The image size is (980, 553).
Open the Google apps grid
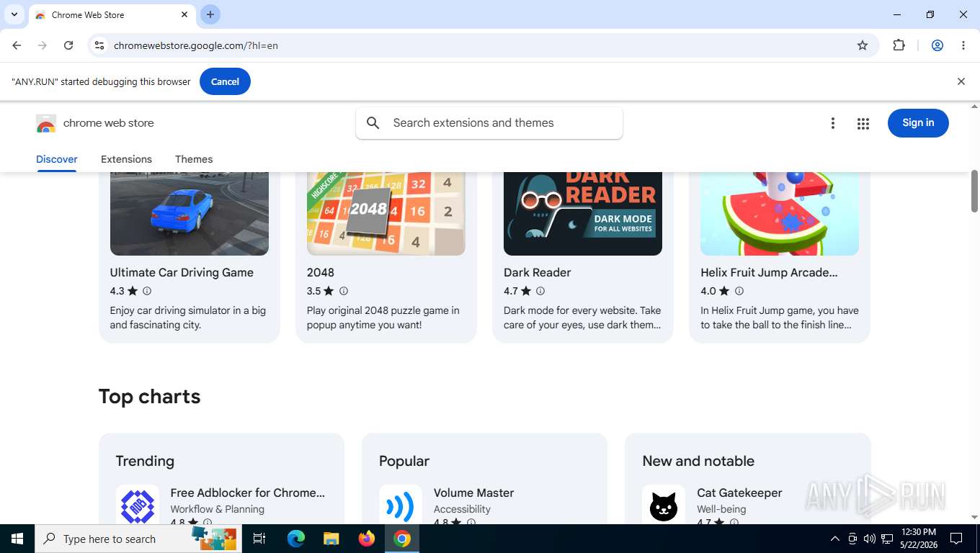click(863, 123)
